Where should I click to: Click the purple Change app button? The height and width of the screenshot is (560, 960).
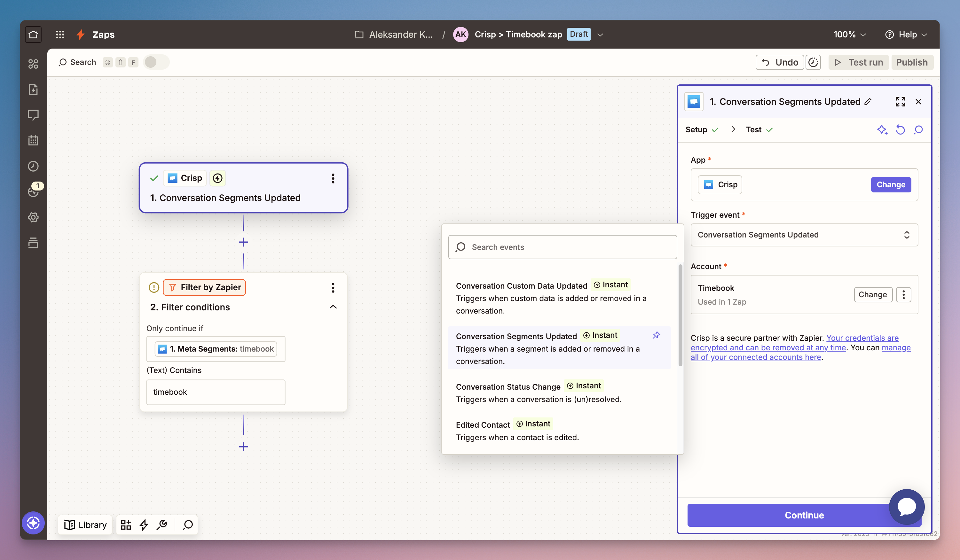tap(891, 185)
